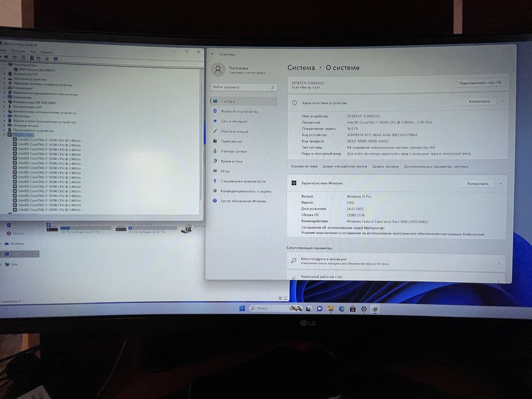Expand the Программные устройства node

click(5, 131)
